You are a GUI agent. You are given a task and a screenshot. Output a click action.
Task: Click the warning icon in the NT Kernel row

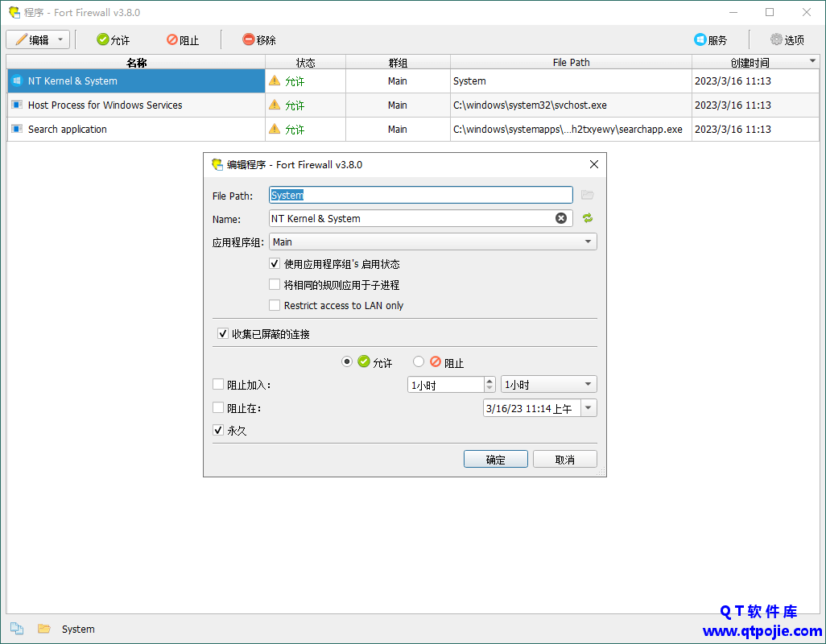[275, 80]
